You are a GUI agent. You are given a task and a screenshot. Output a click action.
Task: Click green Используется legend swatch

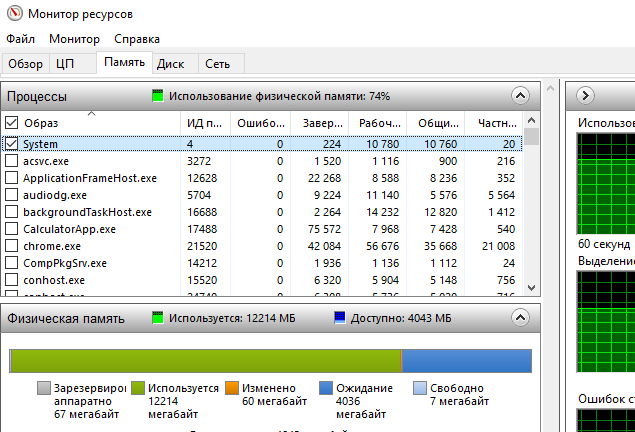138,387
